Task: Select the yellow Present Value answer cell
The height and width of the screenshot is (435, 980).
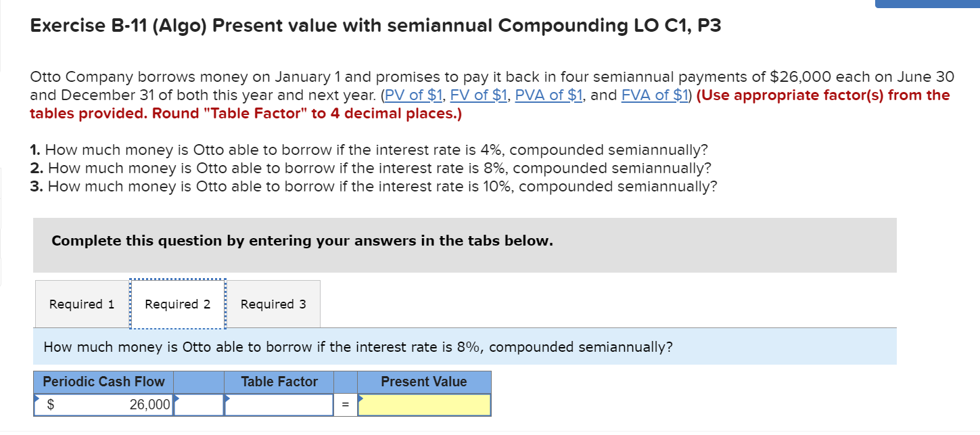Action: coord(424,404)
